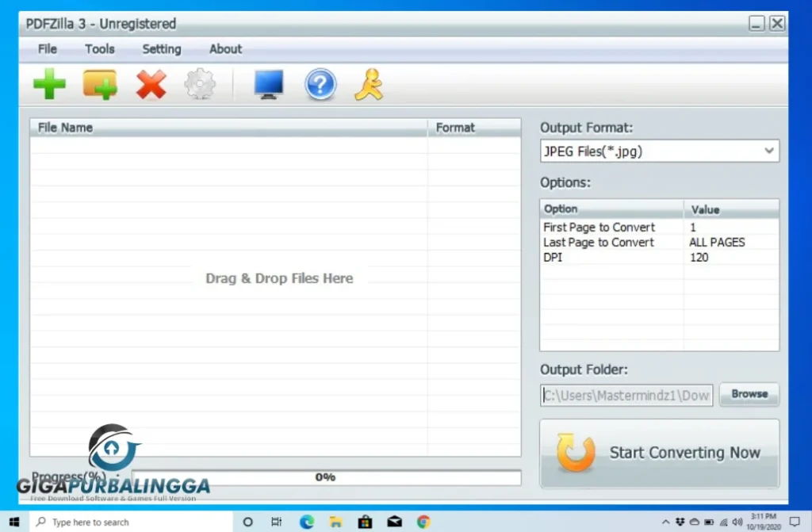Screen dimensions: 812x532
Task: Click the Output Folder path field
Action: pos(626,395)
